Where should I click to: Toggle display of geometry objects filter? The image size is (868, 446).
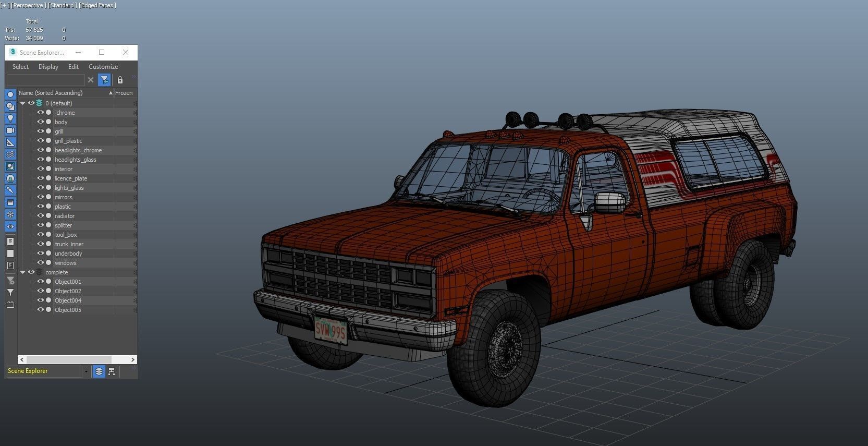(x=10, y=94)
